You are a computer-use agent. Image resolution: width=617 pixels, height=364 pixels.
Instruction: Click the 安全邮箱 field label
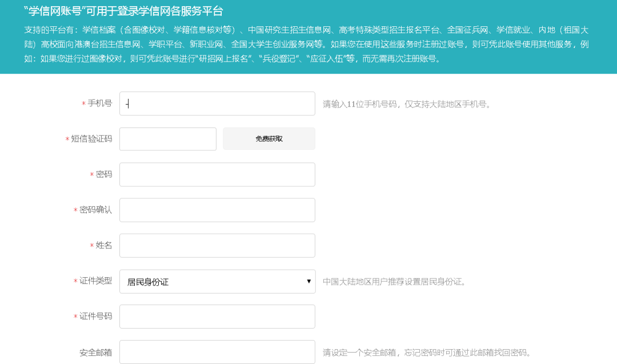click(x=95, y=352)
